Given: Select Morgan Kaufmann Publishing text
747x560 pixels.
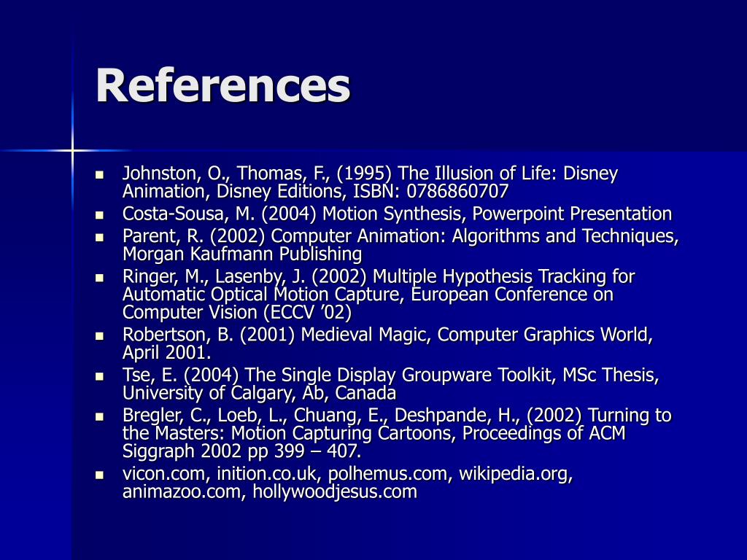Looking at the screenshot, I should 242,254.
